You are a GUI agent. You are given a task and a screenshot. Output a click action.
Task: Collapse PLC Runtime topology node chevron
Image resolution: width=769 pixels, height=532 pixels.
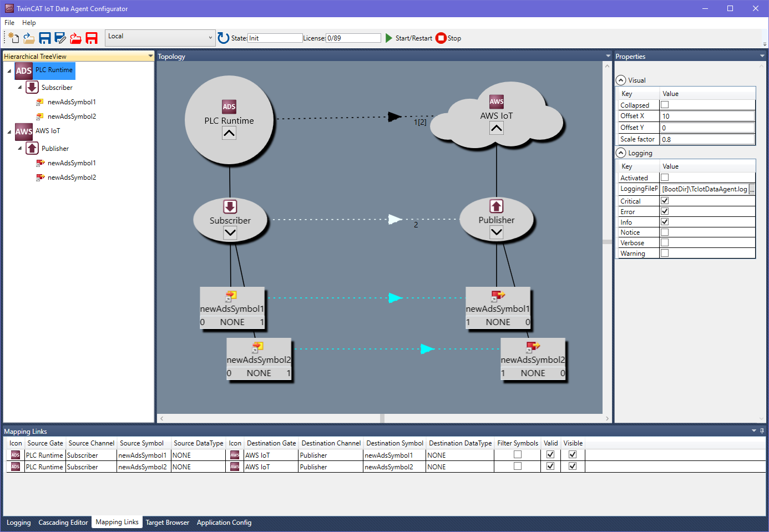point(229,133)
